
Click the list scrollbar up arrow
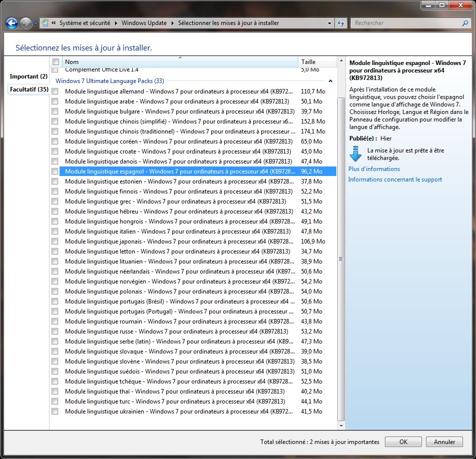tap(341, 60)
